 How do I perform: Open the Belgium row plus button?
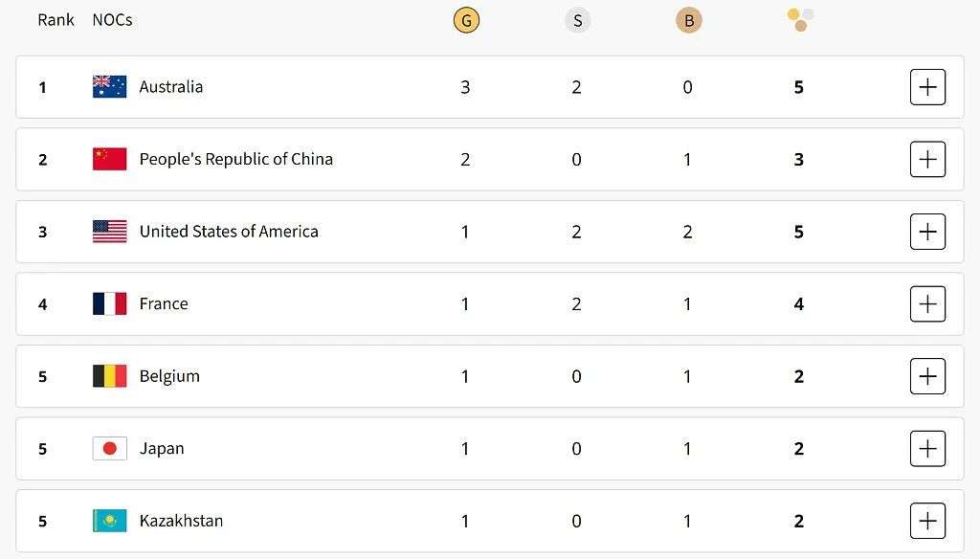point(927,376)
